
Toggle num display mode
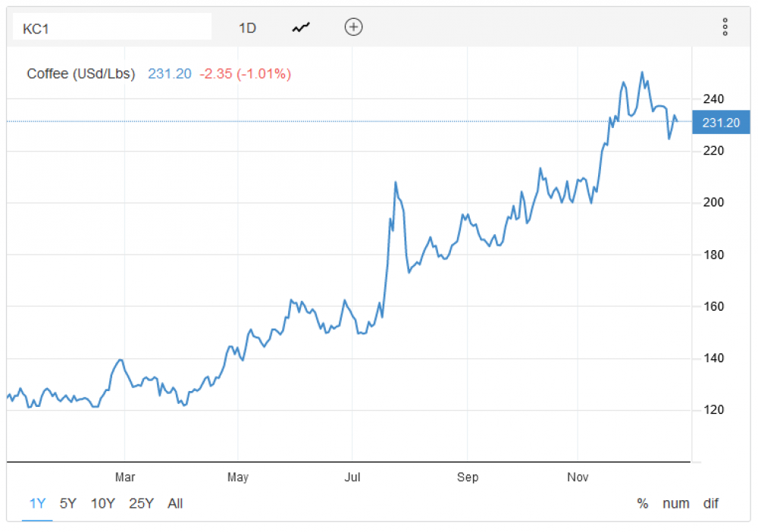point(676,503)
